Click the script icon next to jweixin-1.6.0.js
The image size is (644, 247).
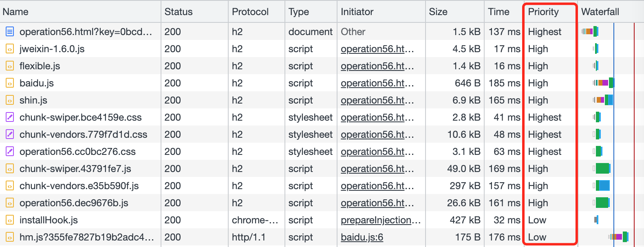tap(10, 49)
